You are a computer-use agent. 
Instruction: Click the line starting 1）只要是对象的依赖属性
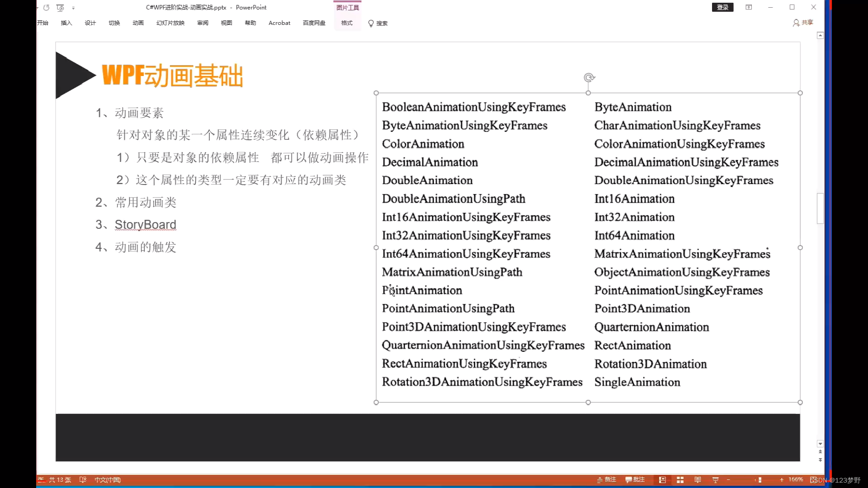[x=243, y=157]
